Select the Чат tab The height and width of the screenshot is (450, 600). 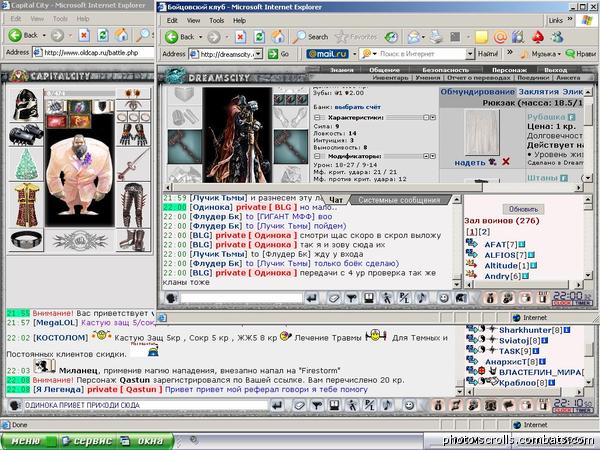point(336,200)
